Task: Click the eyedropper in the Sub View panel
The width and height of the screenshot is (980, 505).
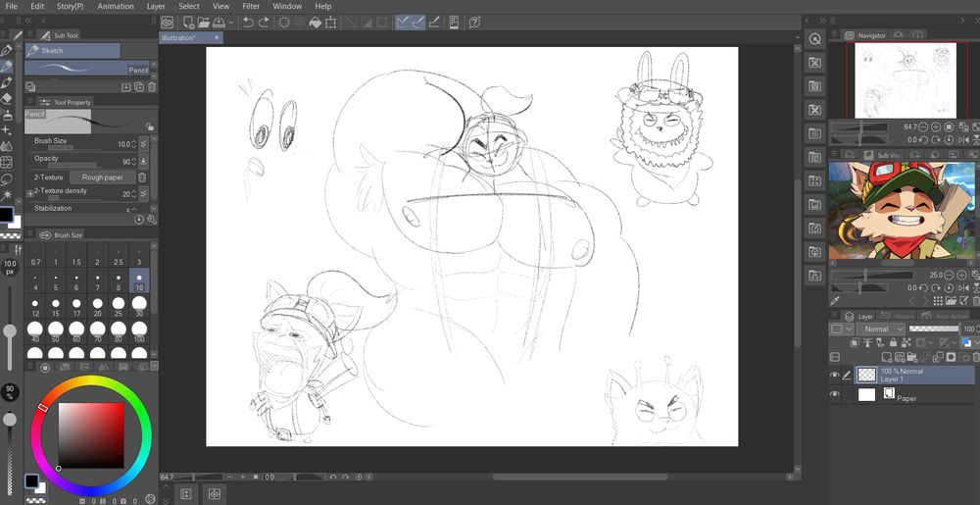Action: point(834,301)
